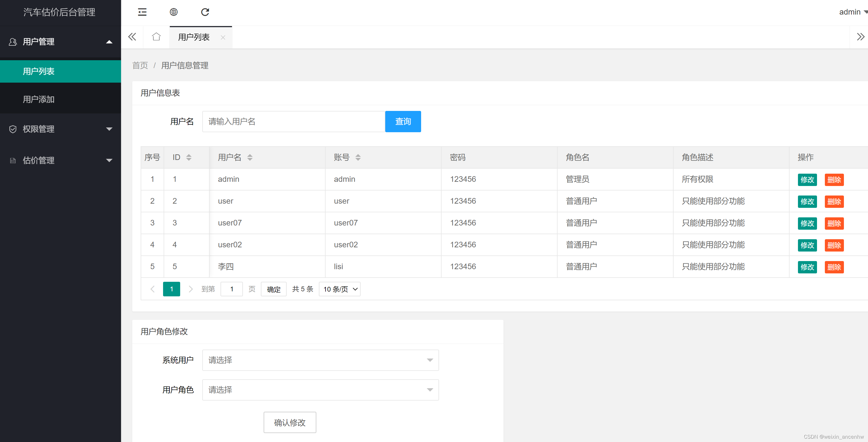Expand the 权限管理 menu
This screenshot has height=442, width=868.
109,129
